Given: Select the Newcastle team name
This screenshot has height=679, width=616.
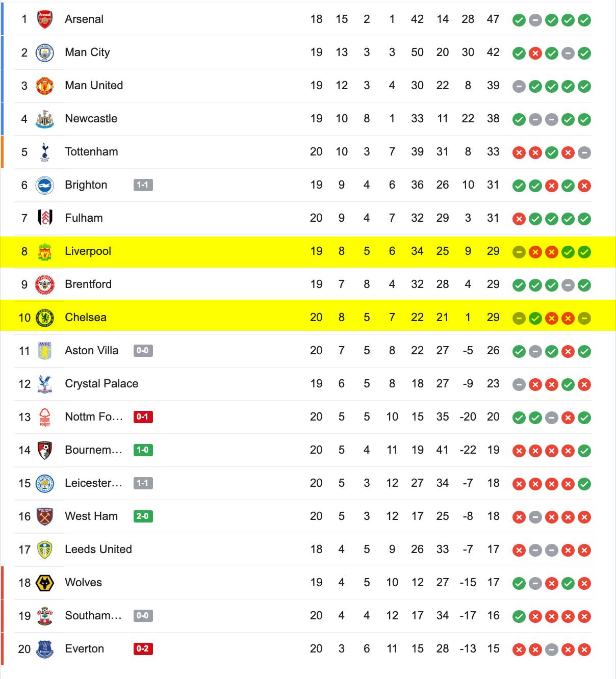Looking at the screenshot, I should [x=91, y=119].
